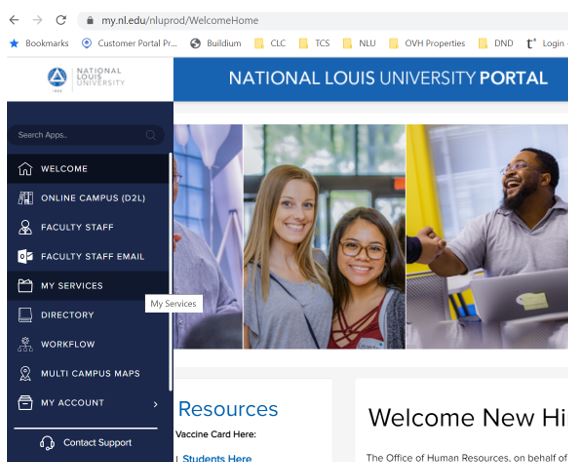Expand the My Account chevron arrow

[155, 404]
